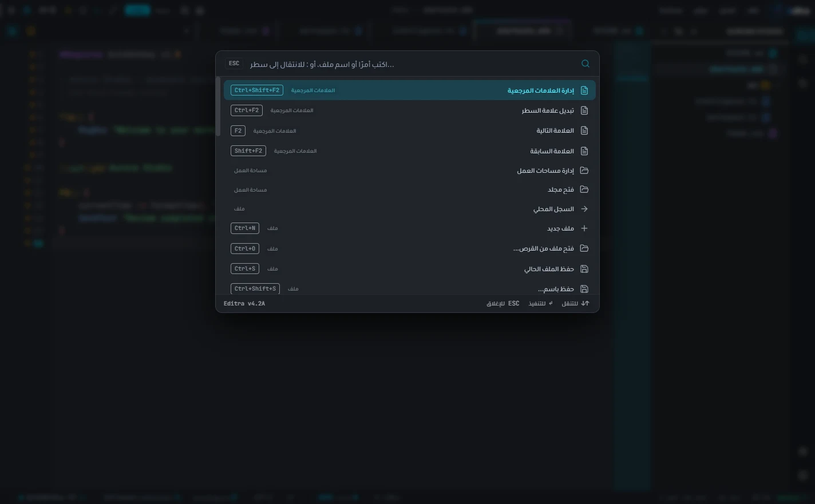Click the F2 badge in العلامة التالية row
This screenshot has height=504, width=815.
(238, 130)
